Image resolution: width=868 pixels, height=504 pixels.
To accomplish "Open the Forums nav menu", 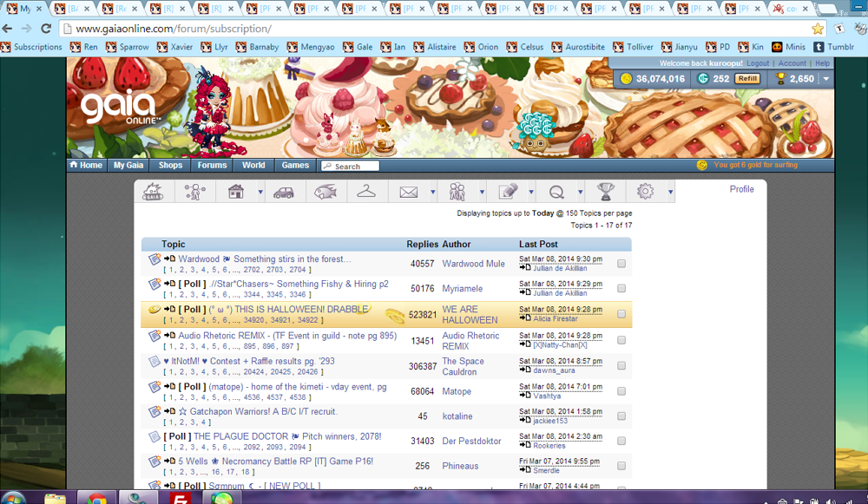I will pyautogui.click(x=212, y=165).
